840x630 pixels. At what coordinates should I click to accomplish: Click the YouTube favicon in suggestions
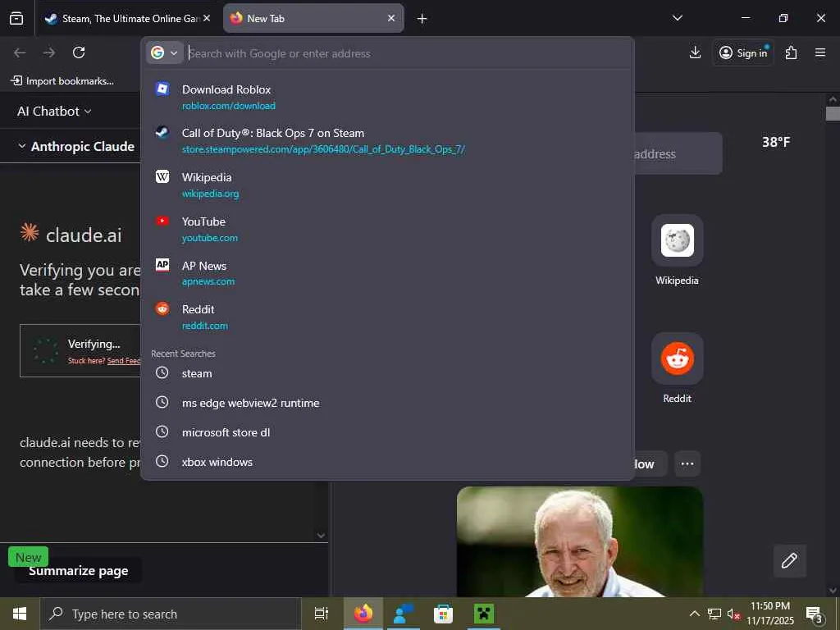(x=162, y=221)
